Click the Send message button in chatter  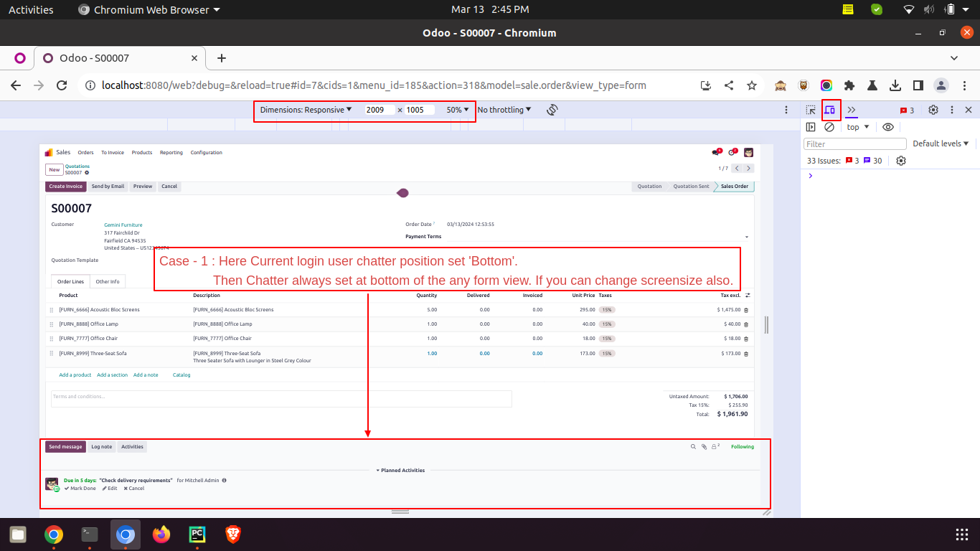click(65, 447)
